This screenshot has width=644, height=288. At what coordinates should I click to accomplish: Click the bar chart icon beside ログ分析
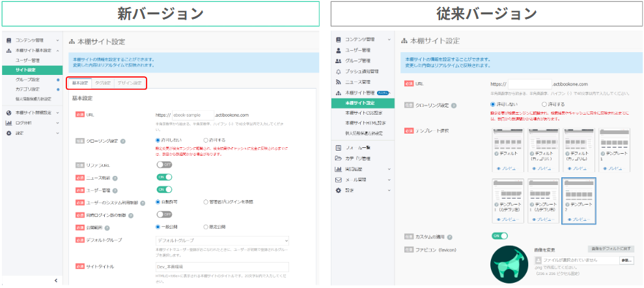click(x=8, y=122)
